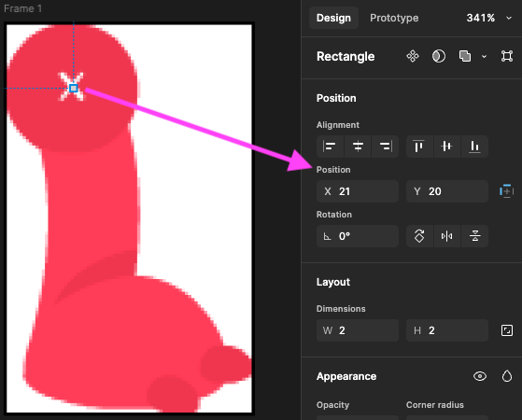The height and width of the screenshot is (420, 522).
Task: Align vertical centers
Action: click(446, 147)
